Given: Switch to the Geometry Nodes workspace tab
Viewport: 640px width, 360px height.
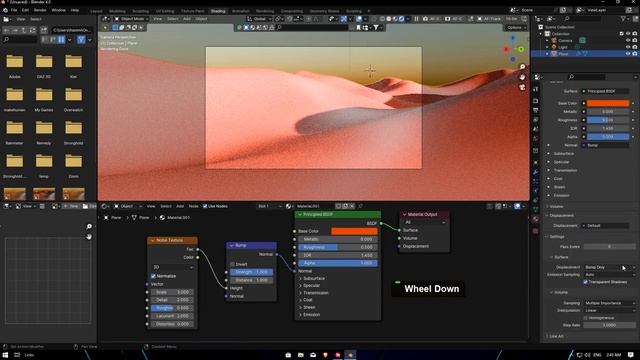Looking at the screenshot, I should click(324, 11).
